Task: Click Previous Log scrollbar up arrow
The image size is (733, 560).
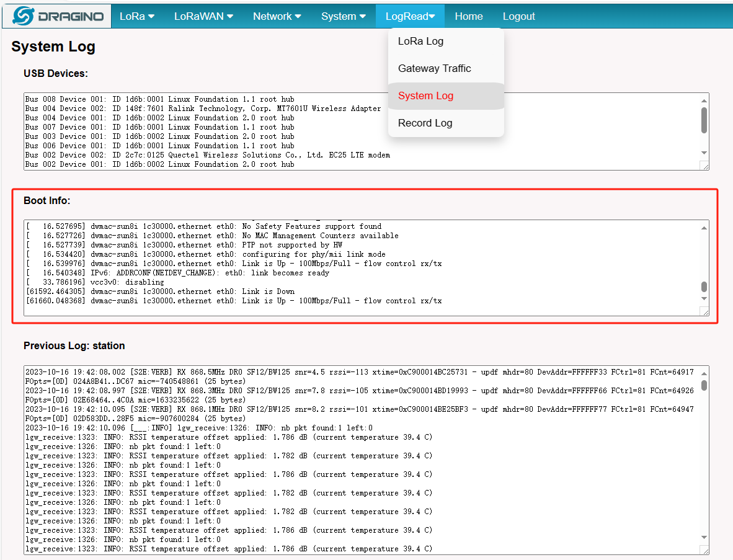Action: tap(704, 373)
